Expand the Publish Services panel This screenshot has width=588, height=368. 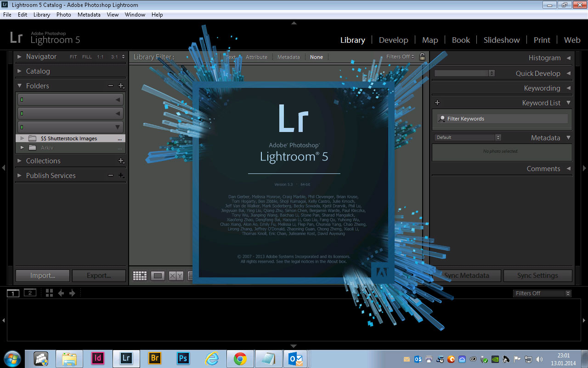19,176
